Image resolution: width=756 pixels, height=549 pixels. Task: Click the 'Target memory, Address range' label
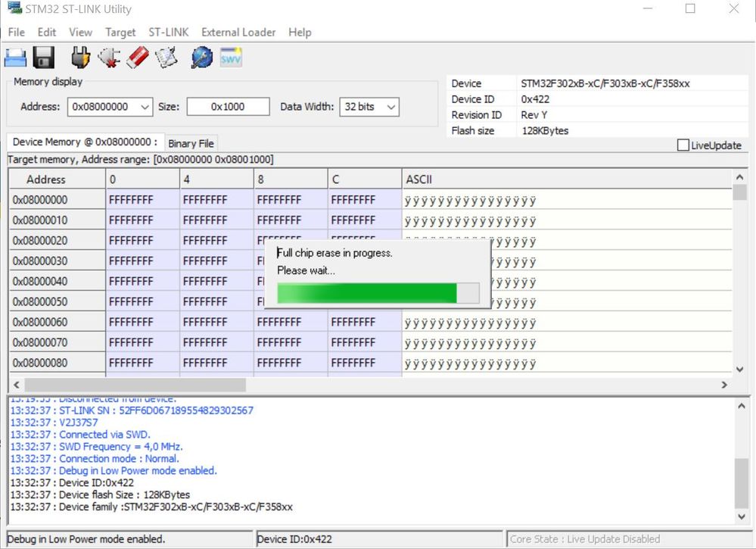point(140,160)
